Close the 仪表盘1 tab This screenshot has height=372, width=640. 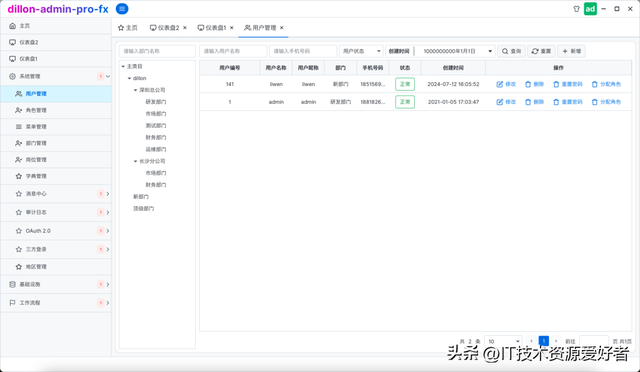231,28
